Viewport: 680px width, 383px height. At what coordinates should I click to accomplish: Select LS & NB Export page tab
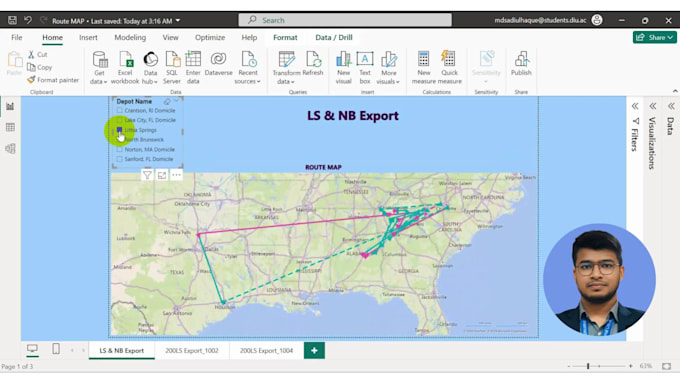(121, 350)
